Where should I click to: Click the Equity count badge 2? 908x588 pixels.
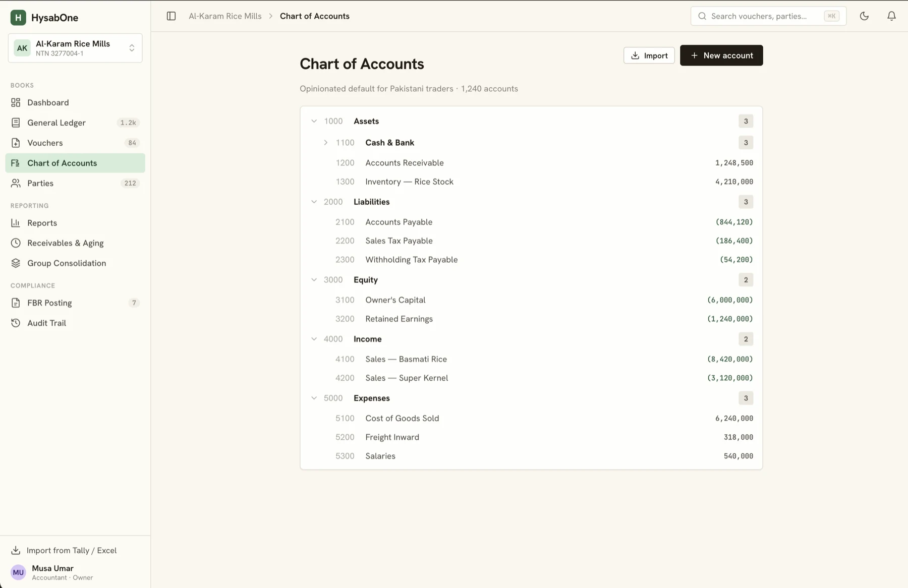pyautogui.click(x=746, y=280)
